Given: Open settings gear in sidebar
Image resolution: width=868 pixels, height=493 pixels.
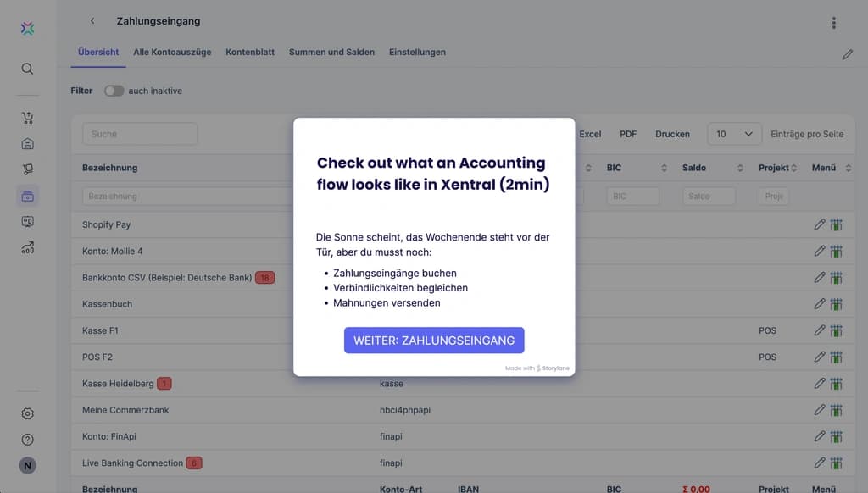Looking at the screenshot, I should click(x=27, y=413).
